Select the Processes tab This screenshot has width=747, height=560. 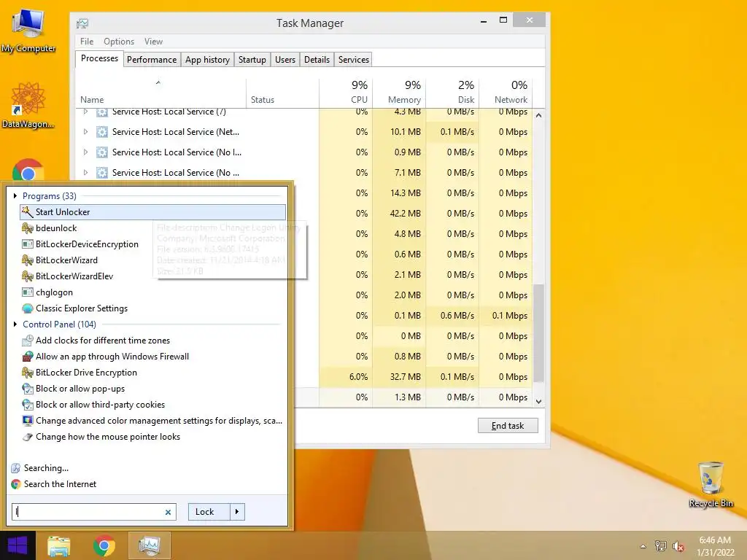(99, 58)
